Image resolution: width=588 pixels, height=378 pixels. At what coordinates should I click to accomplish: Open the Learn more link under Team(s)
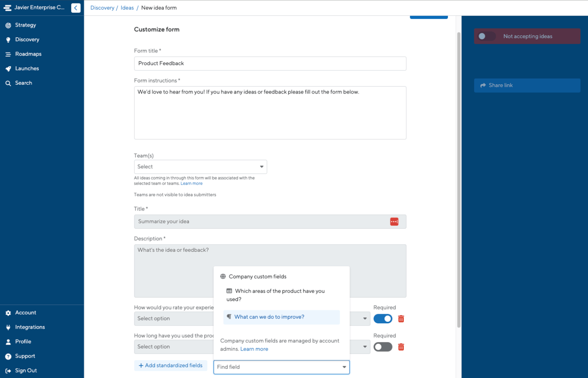(x=191, y=183)
